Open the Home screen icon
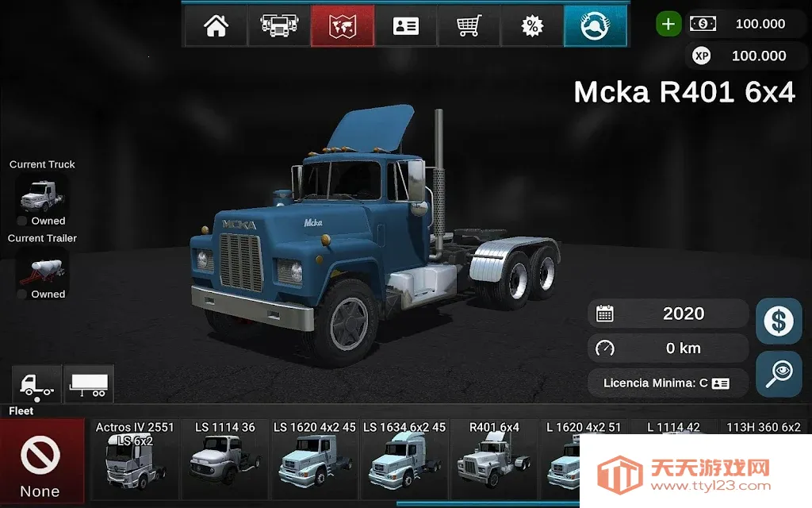 (x=216, y=26)
